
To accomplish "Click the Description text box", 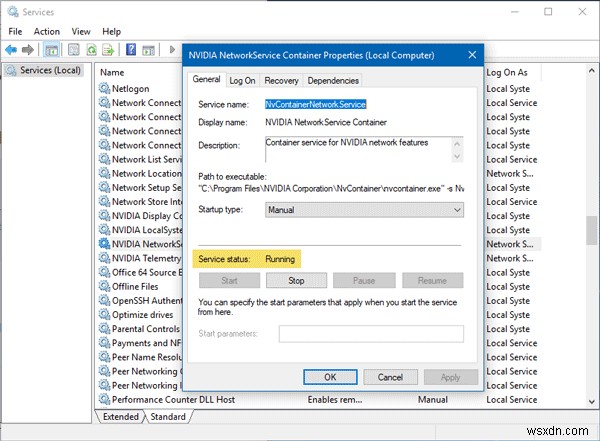I will pyautogui.click(x=358, y=149).
